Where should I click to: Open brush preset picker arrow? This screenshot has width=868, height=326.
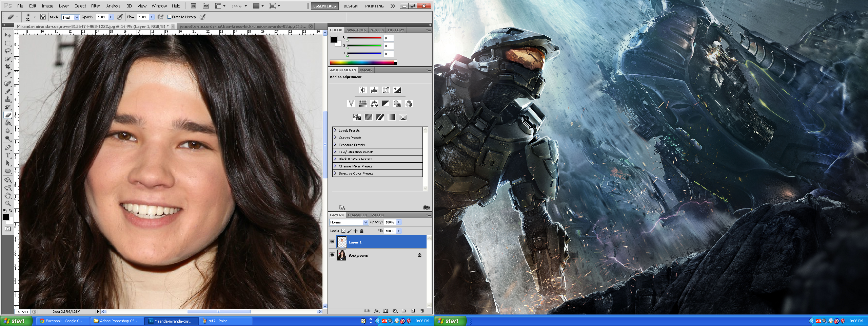pos(35,17)
